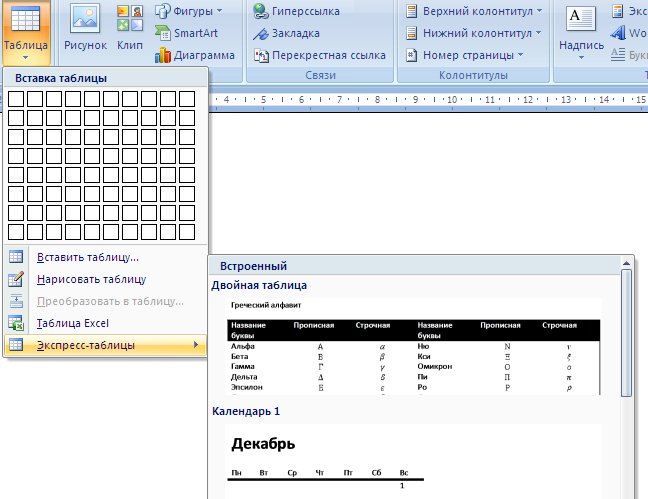Click top-right cell of insert table grid
The width and height of the screenshot is (648, 499).
click(187, 99)
